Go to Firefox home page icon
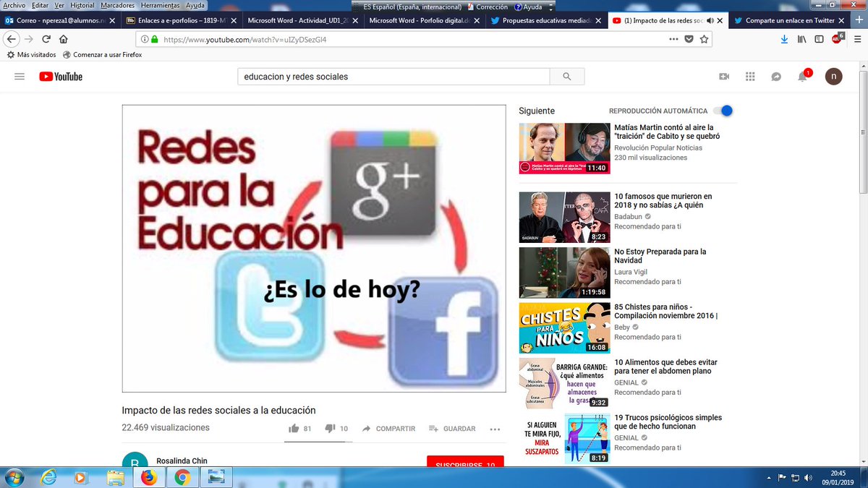This screenshot has height=488, width=868. pos(64,39)
